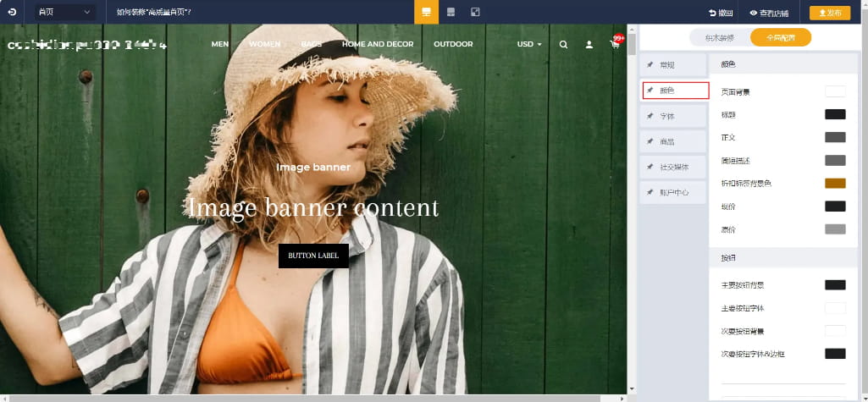Select the desktop preview device icon

point(426,12)
